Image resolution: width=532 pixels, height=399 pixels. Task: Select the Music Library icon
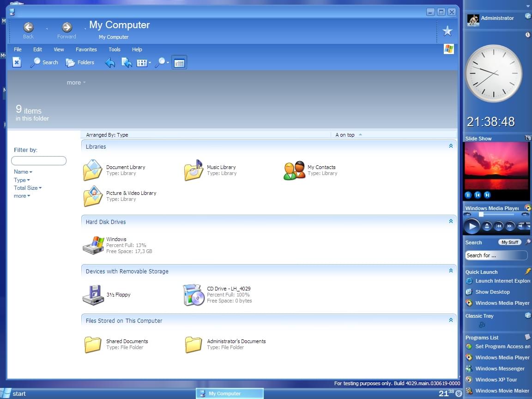click(x=194, y=170)
